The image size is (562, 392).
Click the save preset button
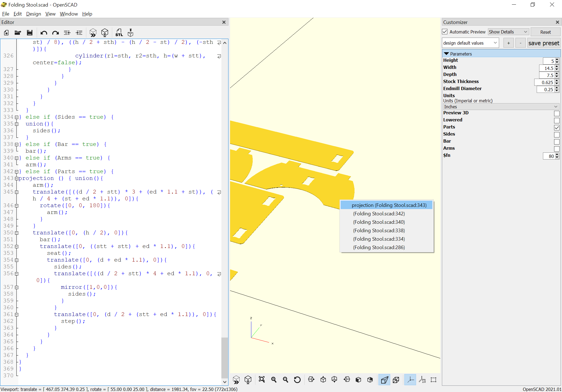tap(543, 43)
